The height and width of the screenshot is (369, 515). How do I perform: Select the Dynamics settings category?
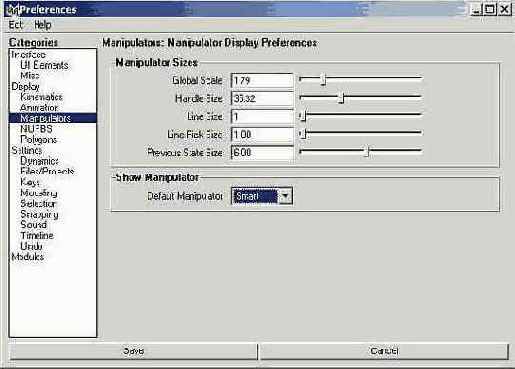pos(39,161)
